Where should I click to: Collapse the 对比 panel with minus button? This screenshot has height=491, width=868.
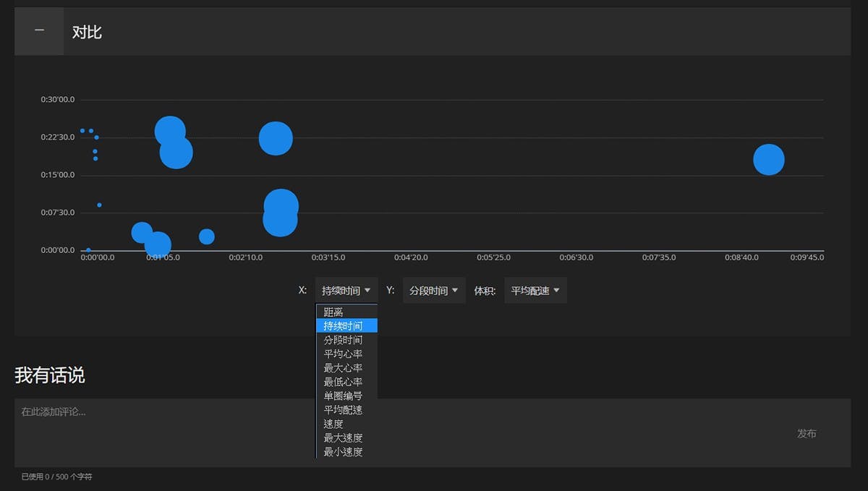click(x=39, y=31)
